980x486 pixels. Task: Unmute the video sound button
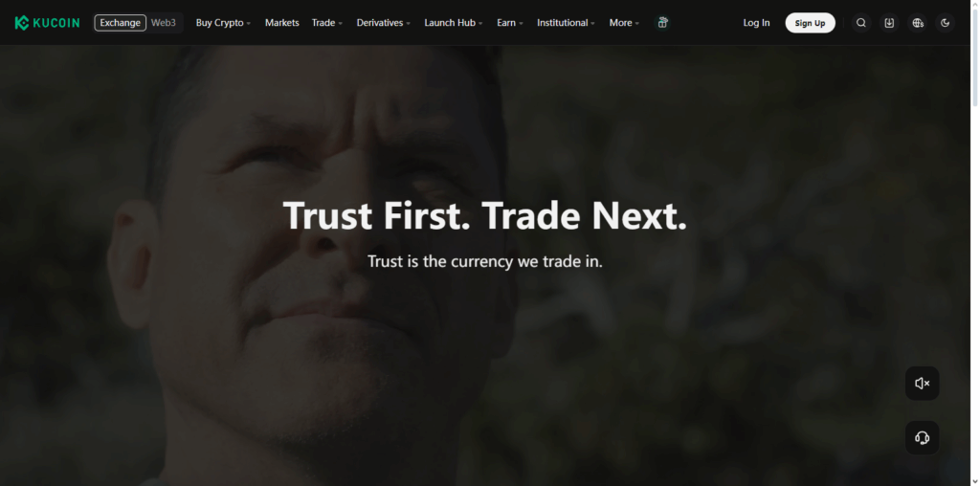point(922,384)
